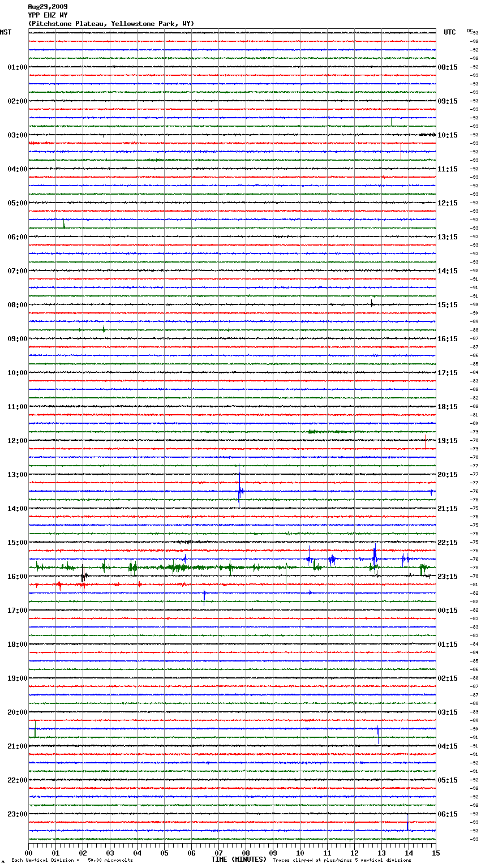Click the 19:15 UTC time label
Image resolution: width=481 pixels, height=868 pixels.
[x=448, y=441]
